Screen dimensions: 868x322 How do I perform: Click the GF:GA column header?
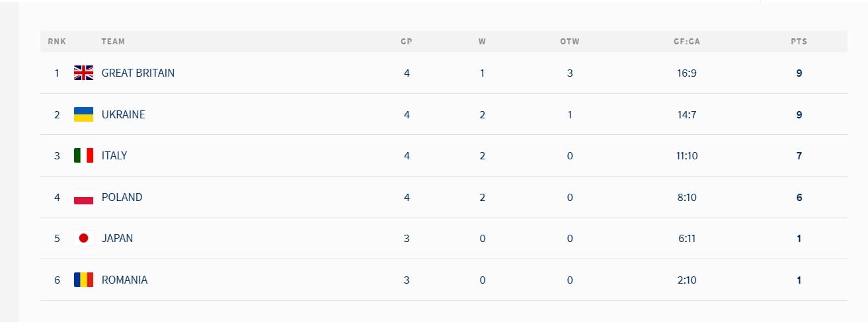click(x=687, y=42)
